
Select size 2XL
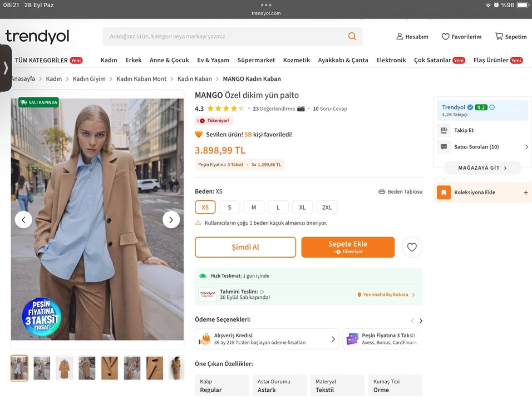coord(327,207)
